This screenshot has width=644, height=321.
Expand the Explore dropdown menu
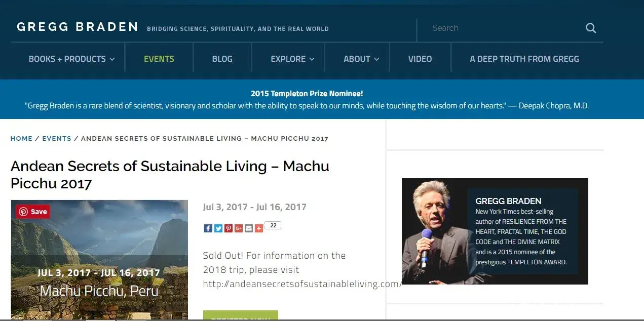pos(292,59)
